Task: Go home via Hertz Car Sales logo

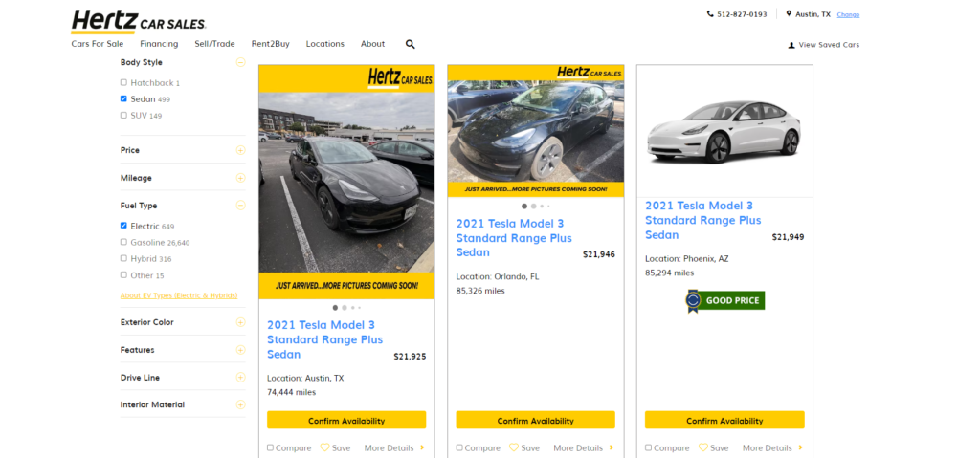Action: click(138, 21)
